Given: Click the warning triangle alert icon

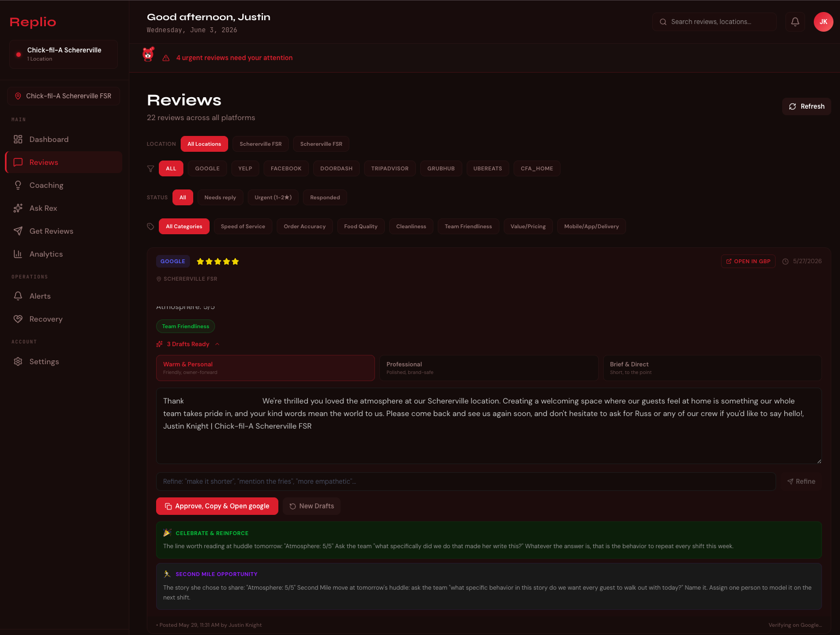Looking at the screenshot, I should pos(166,58).
